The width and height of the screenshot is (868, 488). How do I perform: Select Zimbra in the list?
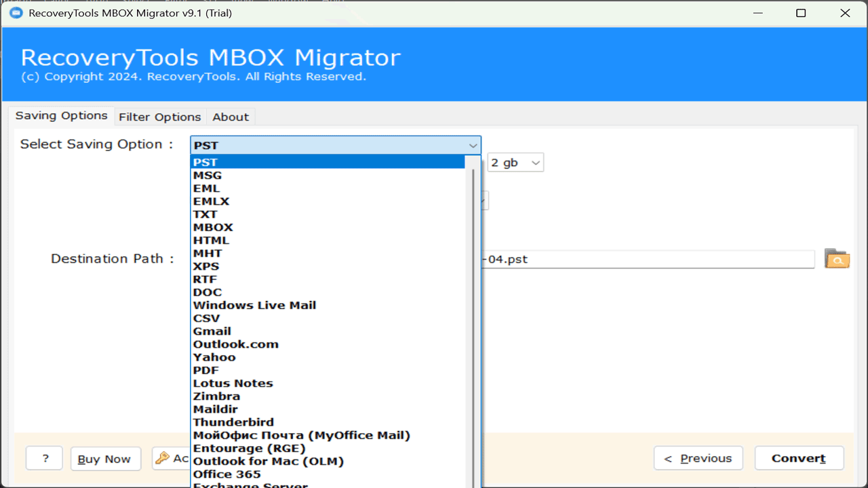coord(328,396)
